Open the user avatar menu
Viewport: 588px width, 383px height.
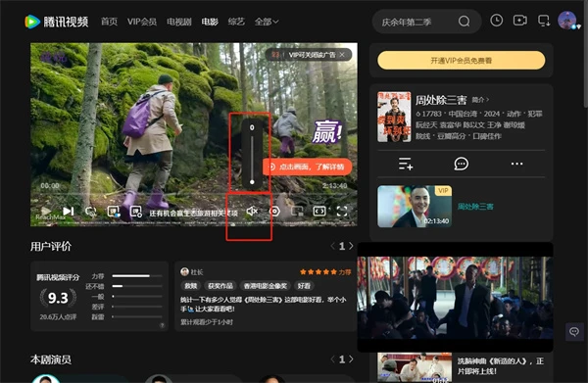(567, 21)
